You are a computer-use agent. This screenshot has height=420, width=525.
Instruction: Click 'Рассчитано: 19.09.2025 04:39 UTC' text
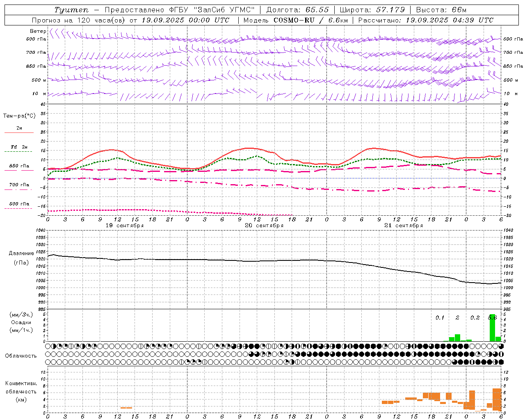coord(426,20)
